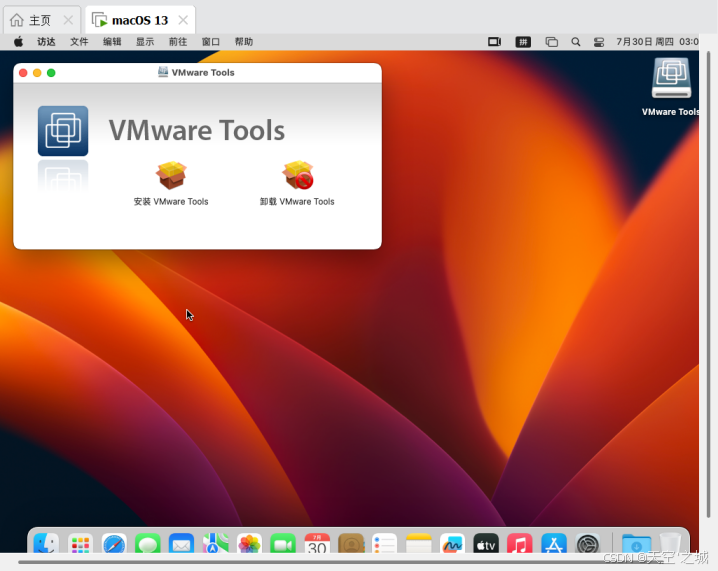This screenshot has height=571, width=718.
Task: Open the 前往 menu
Action: point(178,42)
